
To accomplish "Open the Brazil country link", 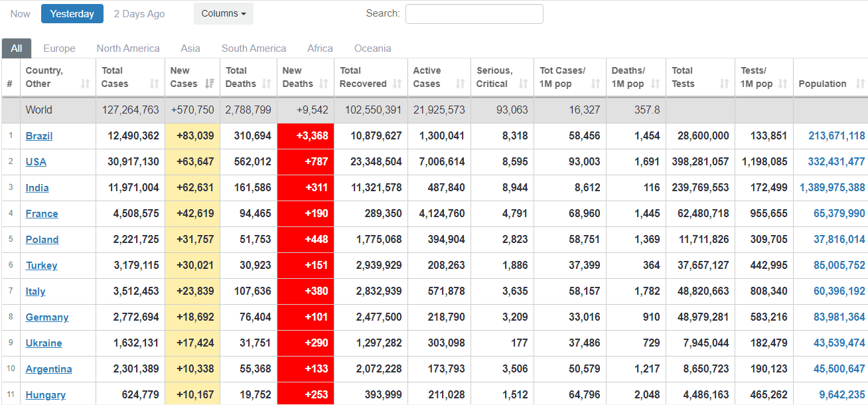I will click(39, 136).
